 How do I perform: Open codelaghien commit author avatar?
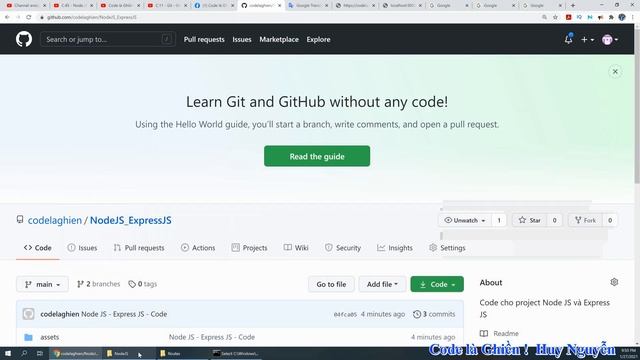[x=29, y=314]
